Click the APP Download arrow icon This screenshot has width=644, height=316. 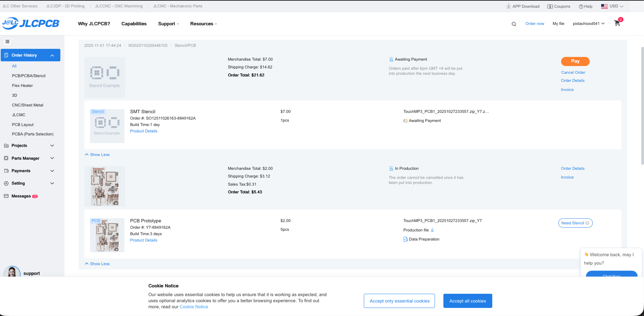[508, 6]
